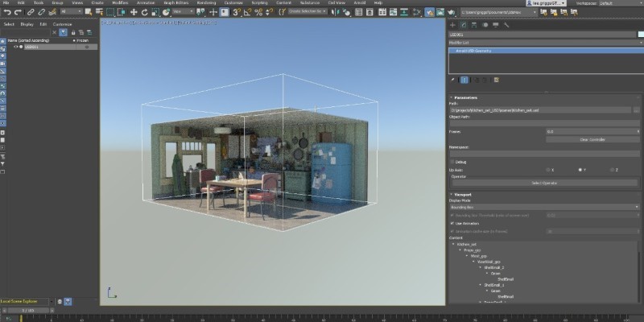Click the Mirror tool icon

(x=336, y=12)
